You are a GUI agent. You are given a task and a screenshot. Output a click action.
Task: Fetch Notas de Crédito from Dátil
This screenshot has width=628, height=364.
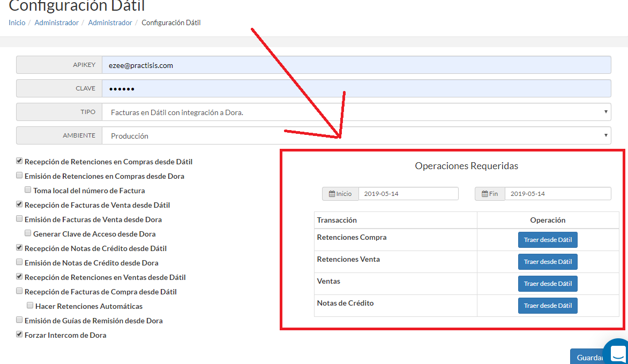tap(547, 306)
